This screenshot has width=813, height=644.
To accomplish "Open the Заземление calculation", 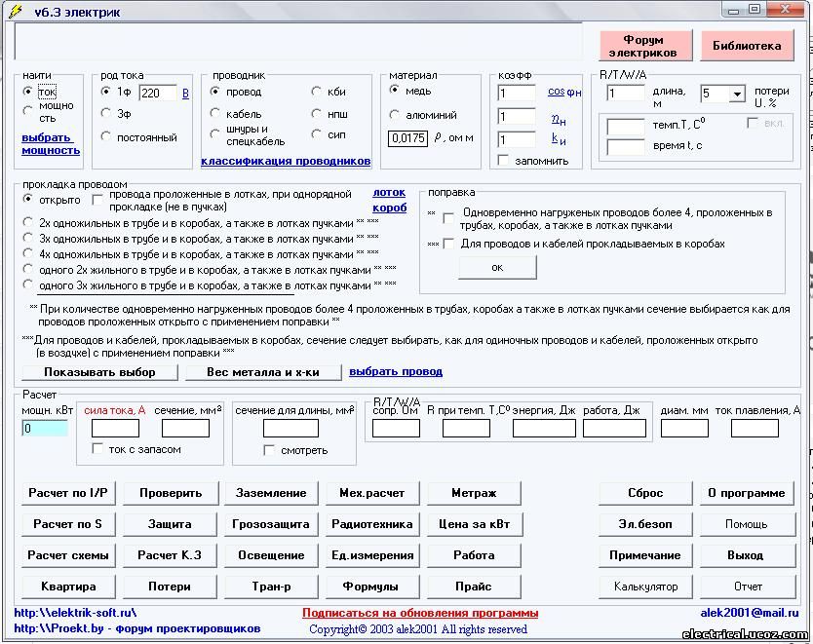I will point(270,493).
